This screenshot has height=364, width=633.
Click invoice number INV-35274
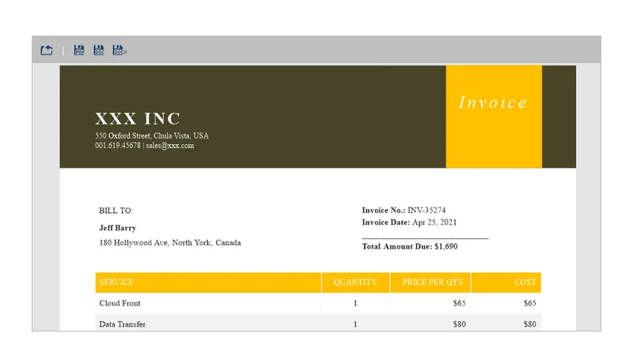(x=426, y=210)
